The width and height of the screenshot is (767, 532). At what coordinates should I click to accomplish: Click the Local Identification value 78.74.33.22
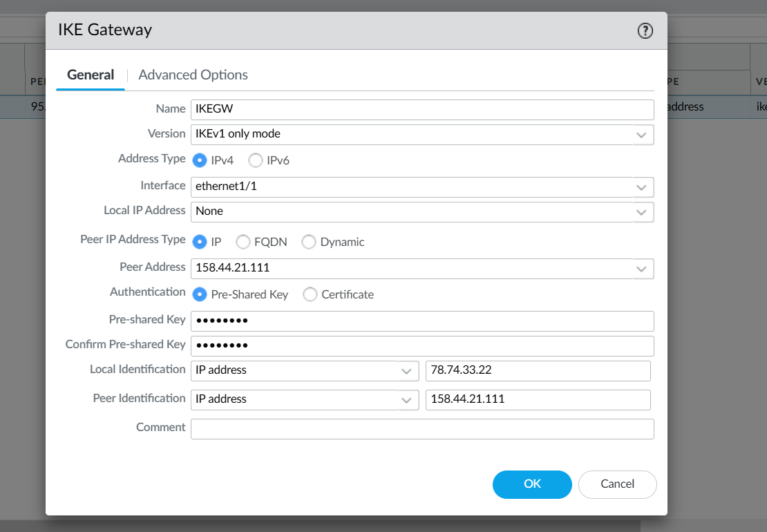point(538,370)
